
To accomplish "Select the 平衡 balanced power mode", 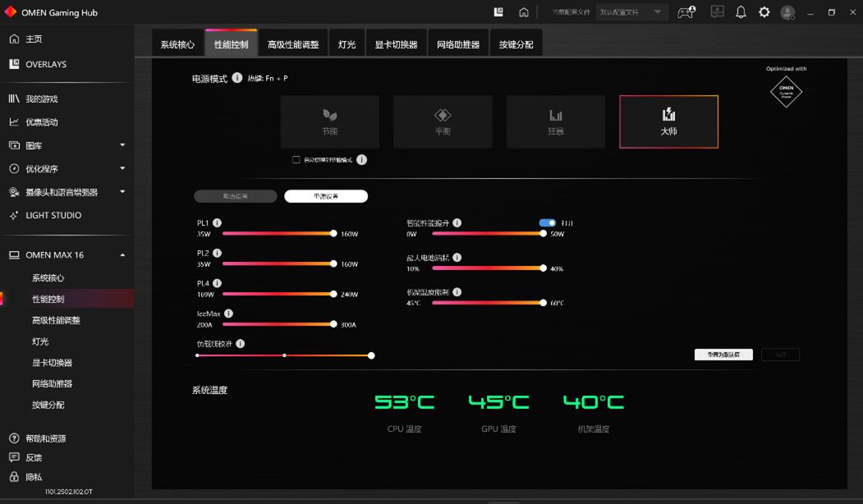I will [443, 121].
